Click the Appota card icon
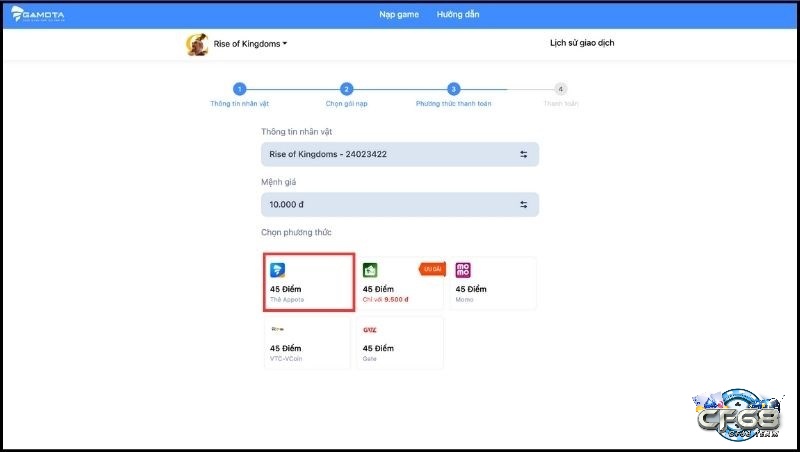 coord(278,270)
